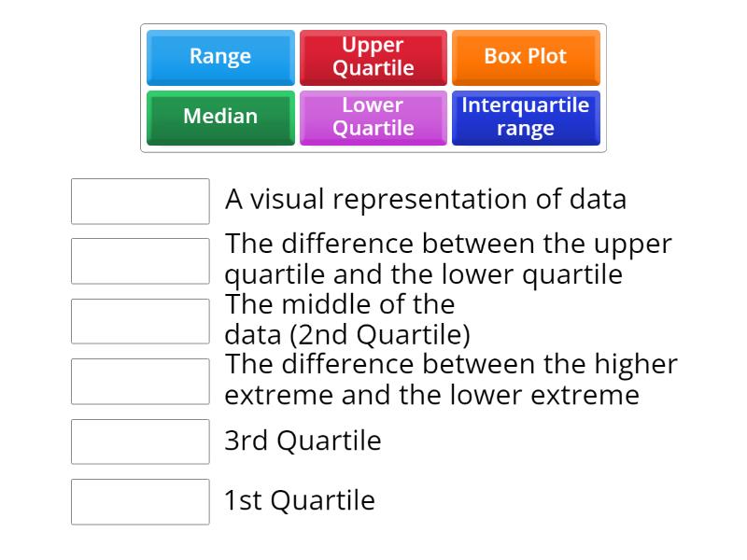Select the purple Lower Quartile tile
747x560 pixels.
[x=373, y=118]
